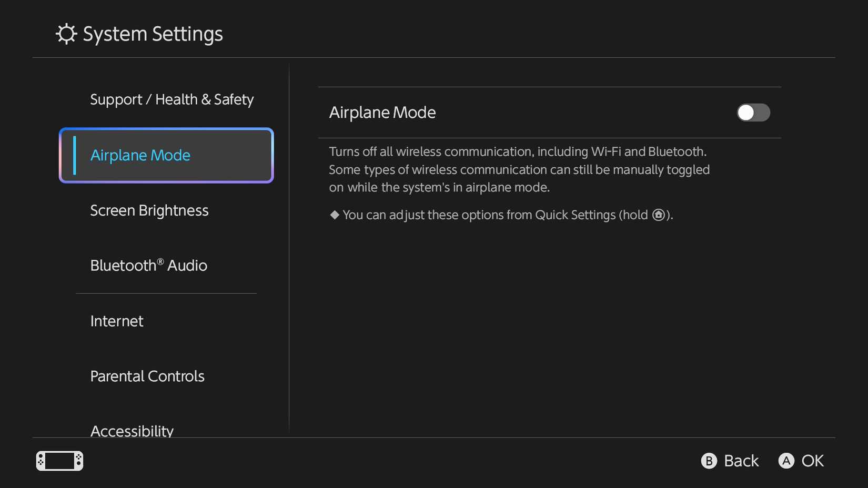
Task: Click the home button icon in the hint
Action: [x=658, y=215]
